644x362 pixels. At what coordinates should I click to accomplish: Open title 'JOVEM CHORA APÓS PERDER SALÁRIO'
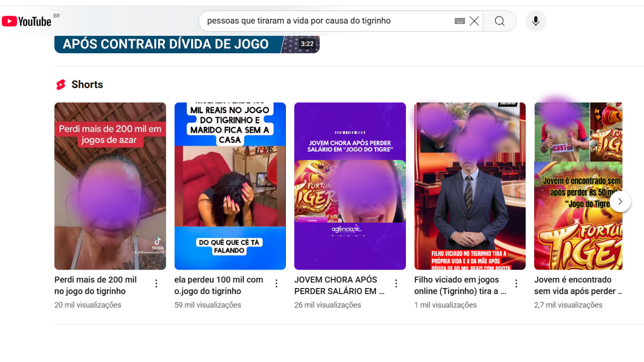coord(339,285)
